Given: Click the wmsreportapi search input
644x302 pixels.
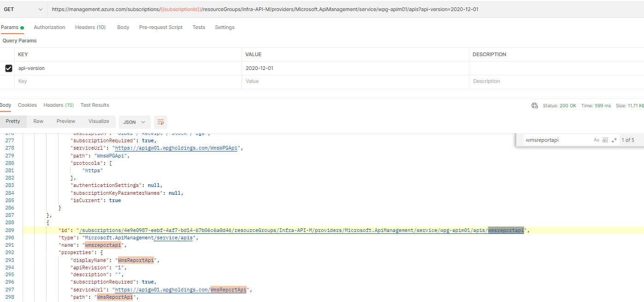Looking at the screenshot, I should click(557, 140).
